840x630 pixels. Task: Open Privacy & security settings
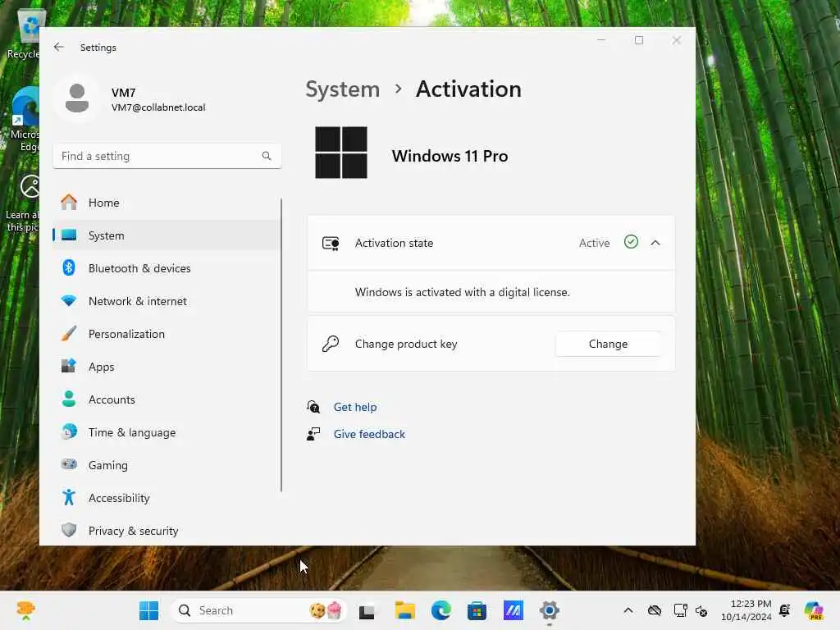click(x=167, y=531)
